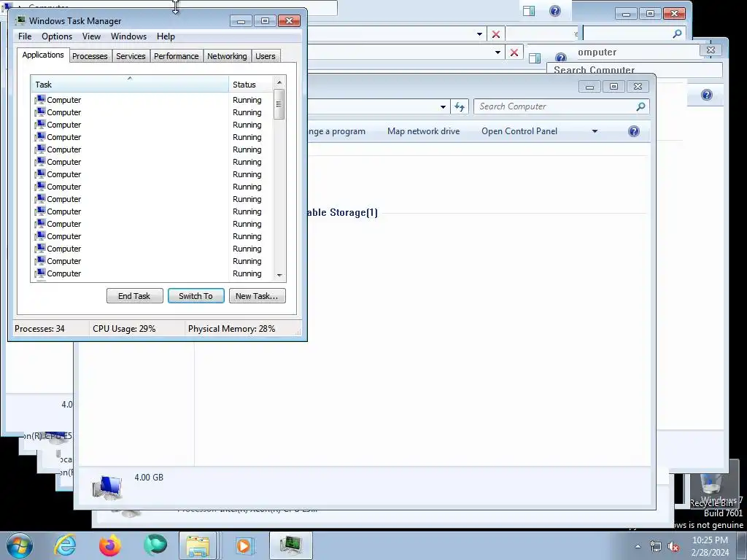The width and height of the screenshot is (747, 560).
Task: Open the View menu in Task Manager
Action: (x=91, y=36)
